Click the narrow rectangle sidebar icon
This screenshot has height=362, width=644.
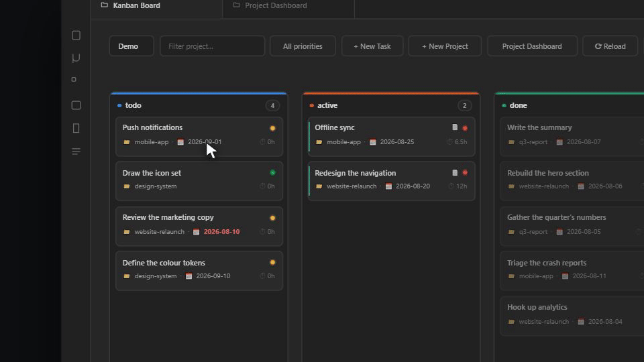tap(76, 128)
